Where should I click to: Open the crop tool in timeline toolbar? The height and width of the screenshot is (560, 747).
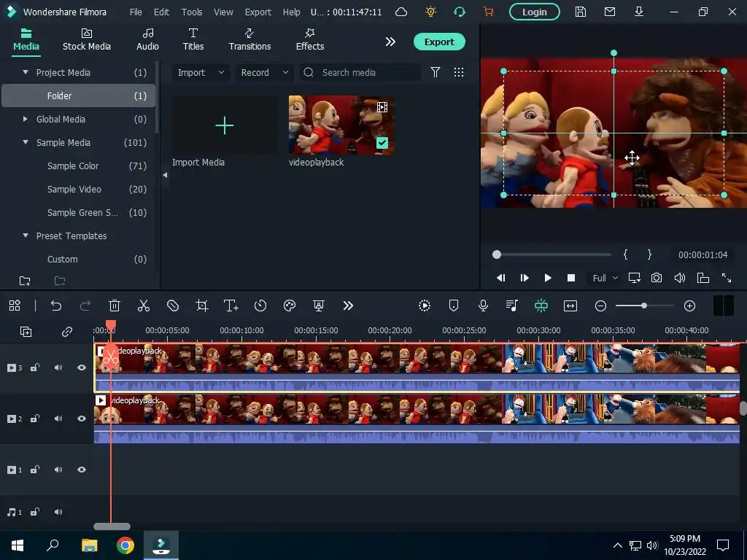202,306
